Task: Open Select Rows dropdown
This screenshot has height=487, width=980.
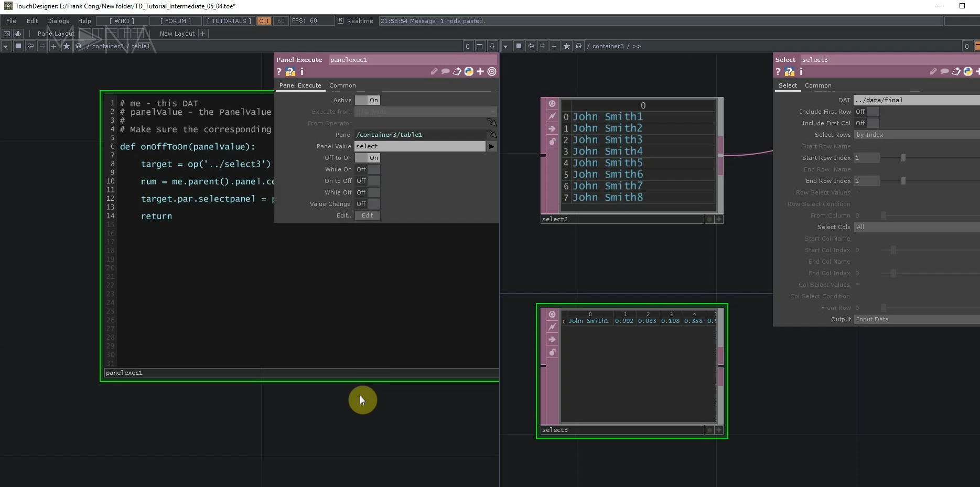Action: (917, 135)
